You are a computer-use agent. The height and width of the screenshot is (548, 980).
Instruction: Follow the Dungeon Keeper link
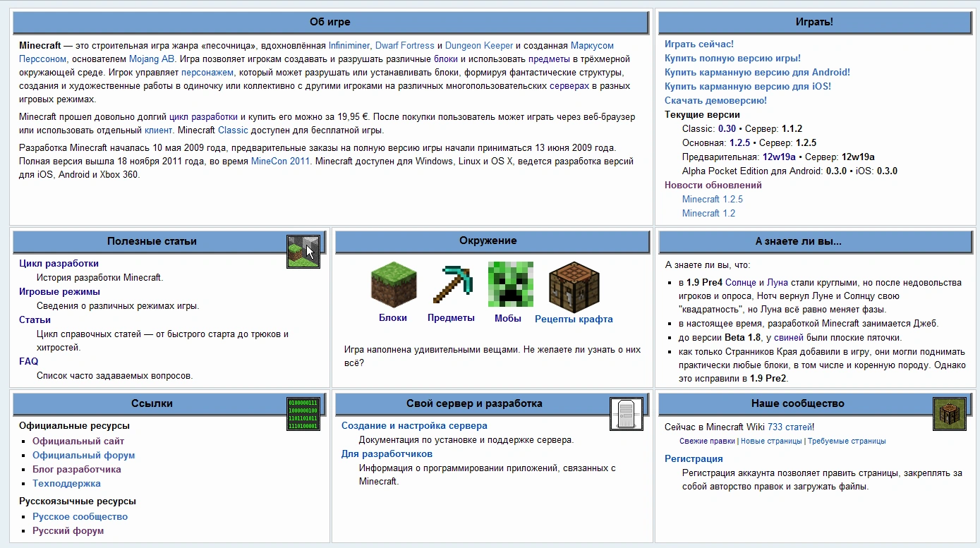479,45
